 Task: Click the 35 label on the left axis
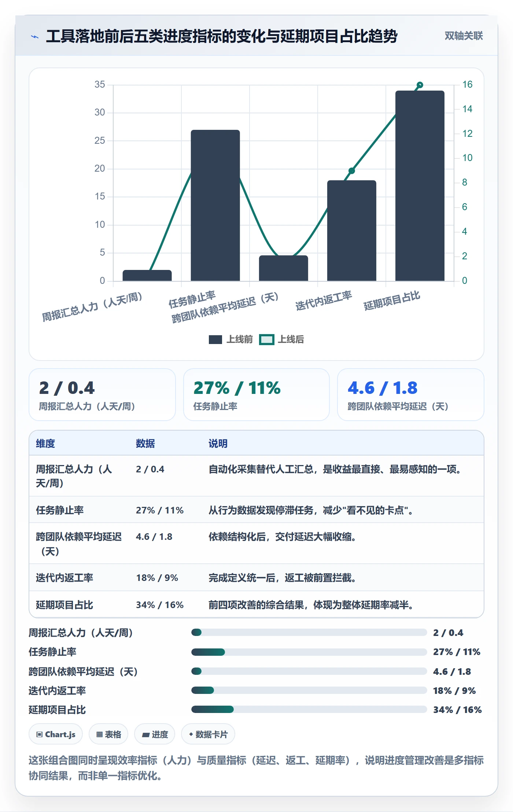(100, 84)
